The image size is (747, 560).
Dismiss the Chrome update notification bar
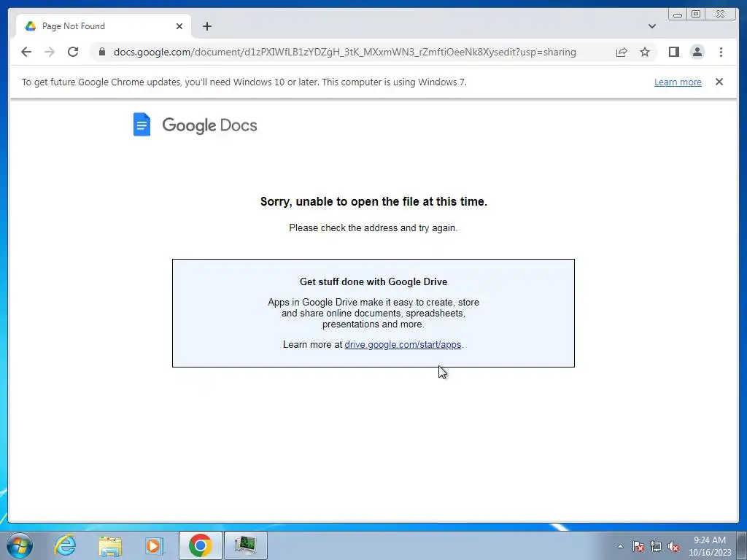pyautogui.click(x=719, y=82)
